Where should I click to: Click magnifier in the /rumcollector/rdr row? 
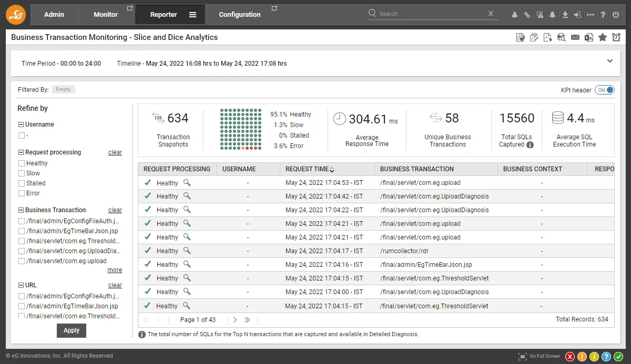coord(187,251)
